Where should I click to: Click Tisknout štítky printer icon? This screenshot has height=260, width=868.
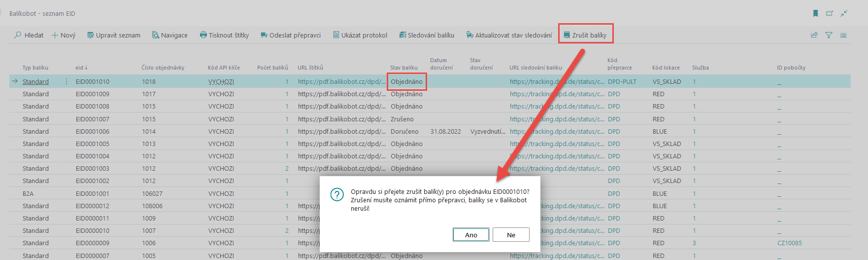click(x=203, y=35)
